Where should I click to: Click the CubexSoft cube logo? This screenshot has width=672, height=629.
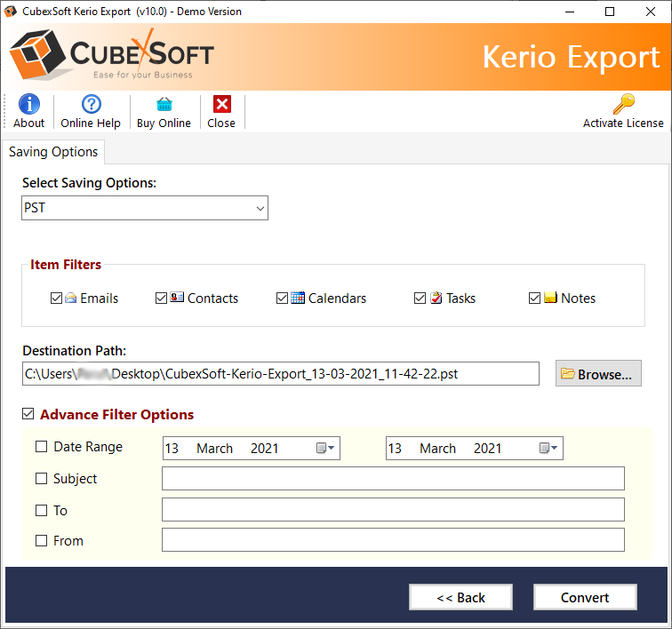pyautogui.click(x=37, y=54)
